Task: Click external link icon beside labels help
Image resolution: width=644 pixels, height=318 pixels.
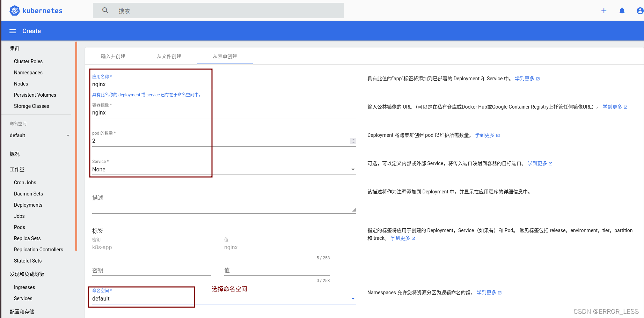Action: point(414,238)
